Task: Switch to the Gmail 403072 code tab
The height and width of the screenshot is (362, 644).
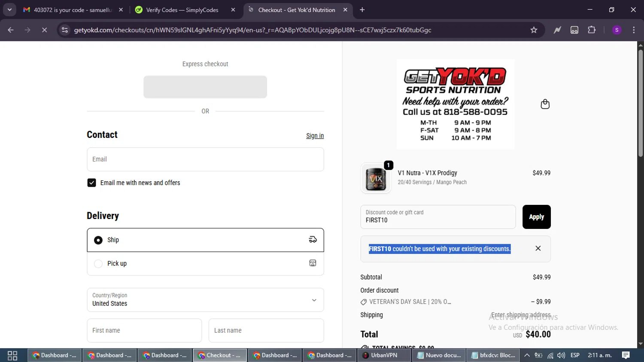Action: tap(73, 9)
